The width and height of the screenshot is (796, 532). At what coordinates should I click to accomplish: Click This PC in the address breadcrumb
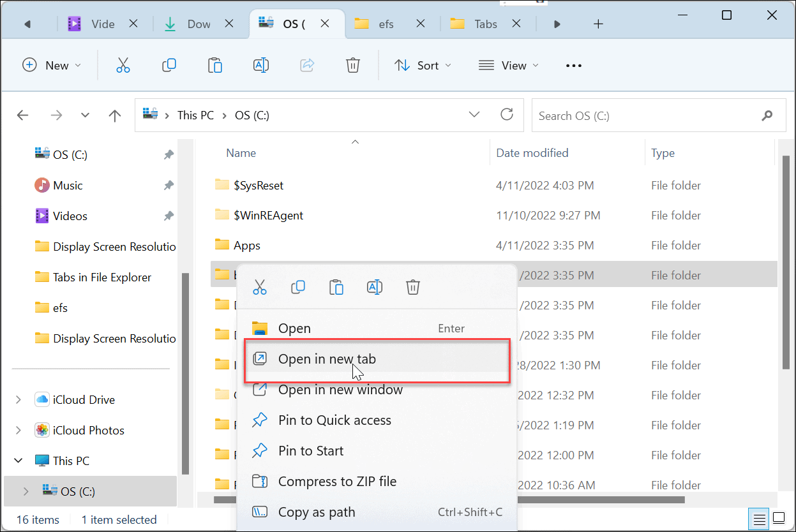click(x=195, y=115)
